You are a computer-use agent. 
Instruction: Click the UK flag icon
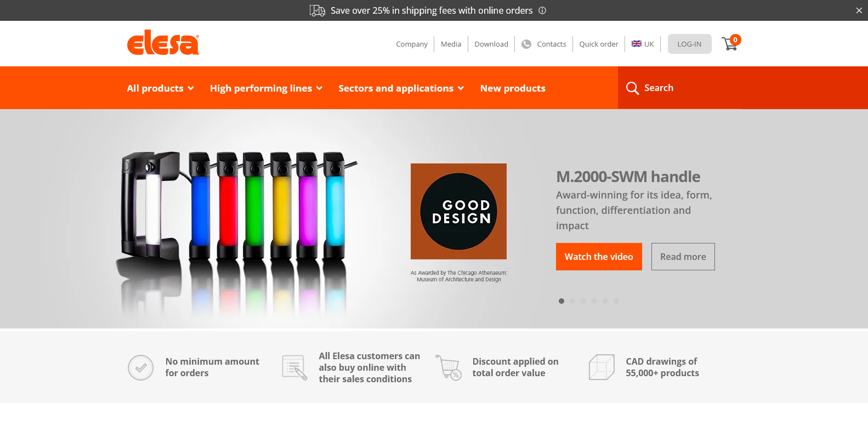(637, 44)
